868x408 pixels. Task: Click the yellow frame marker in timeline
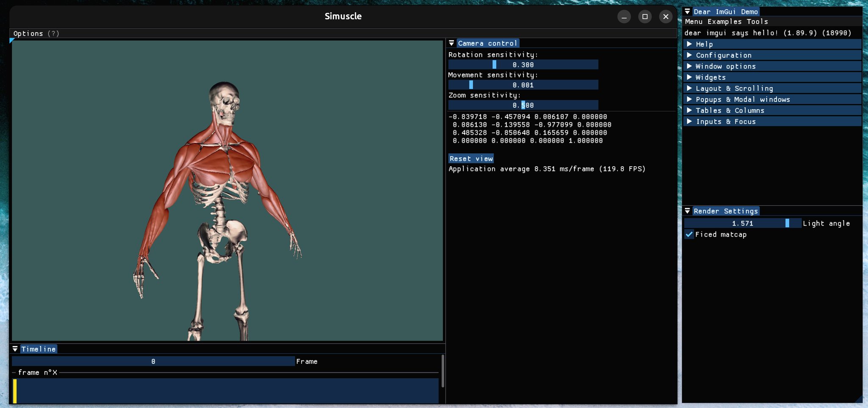tap(15, 391)
